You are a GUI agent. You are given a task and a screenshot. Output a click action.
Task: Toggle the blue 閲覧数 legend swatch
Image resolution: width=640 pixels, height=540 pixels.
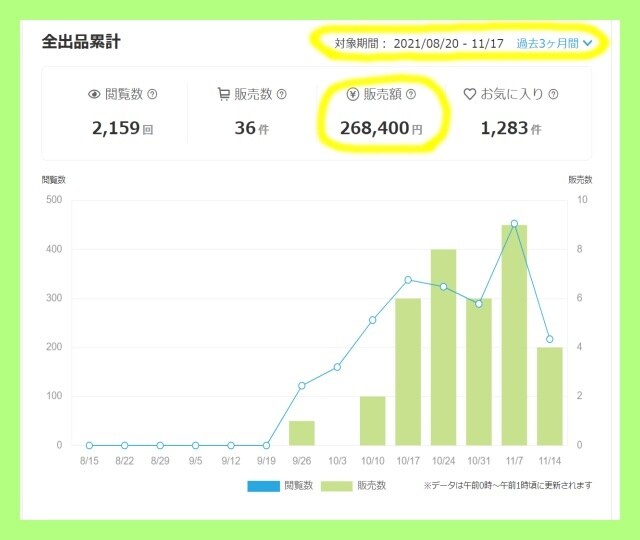tap(264, 486)
